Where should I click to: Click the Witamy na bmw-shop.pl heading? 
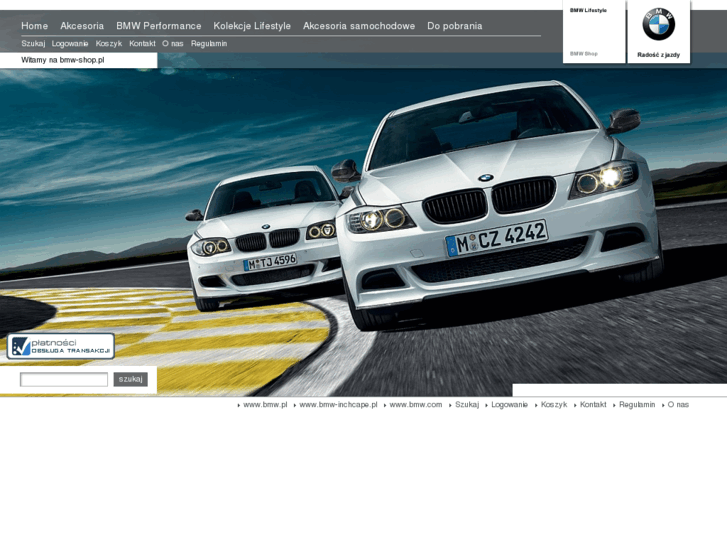pyautogui.click(x=63, y=60)
